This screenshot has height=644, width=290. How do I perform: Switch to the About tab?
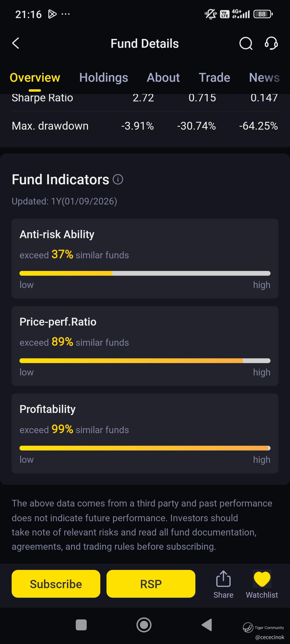coord(163,78)
